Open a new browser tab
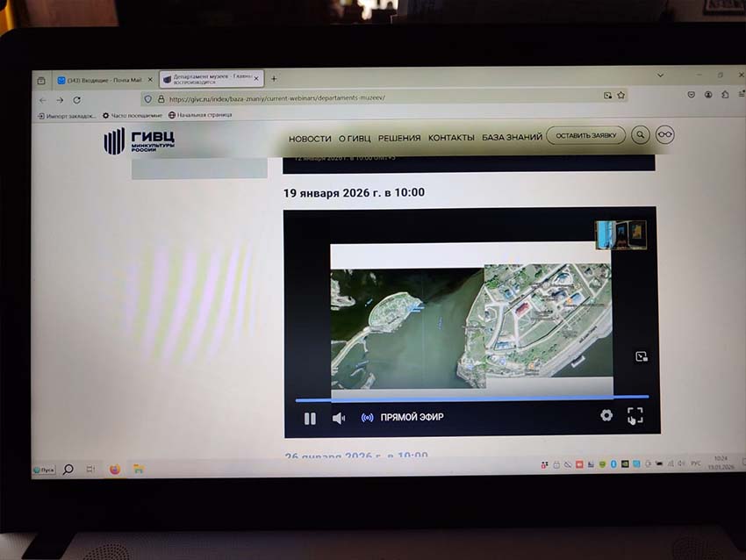This screenshot has height=560, width=746. (274, 79)
